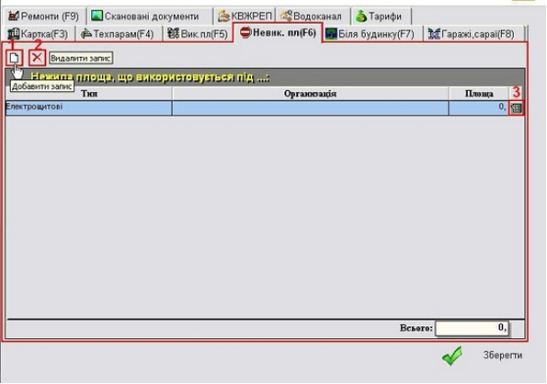Switch to the Техпарам(F4) tab
This screenshot has width=547, height=384.
pyautogui.click(x=118, y=34)
